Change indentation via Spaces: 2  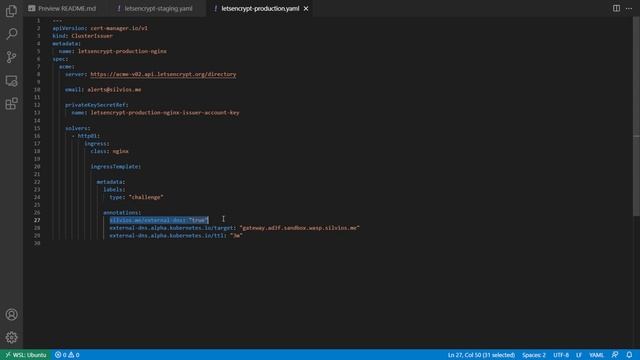[x=533, y=355]
